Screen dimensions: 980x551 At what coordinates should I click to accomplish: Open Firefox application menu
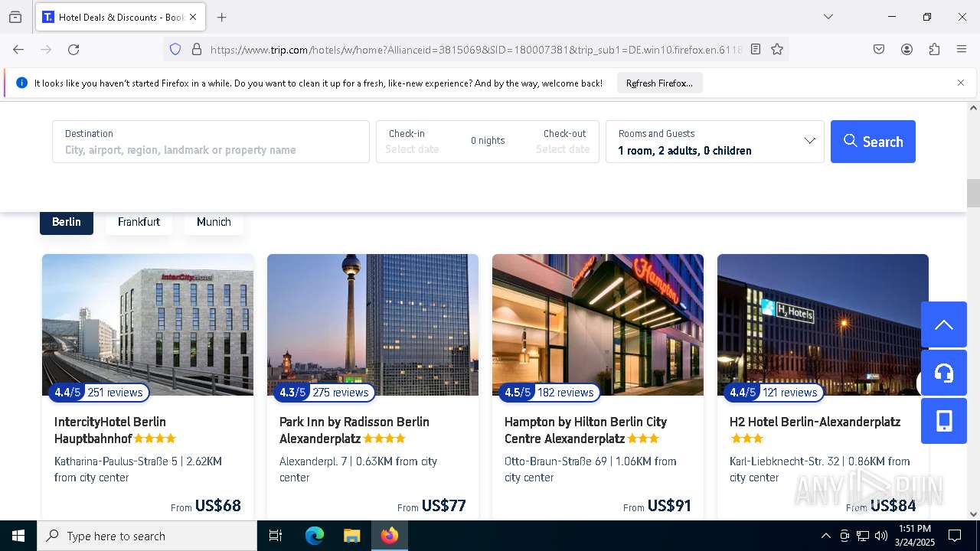(x=962, y=50)
